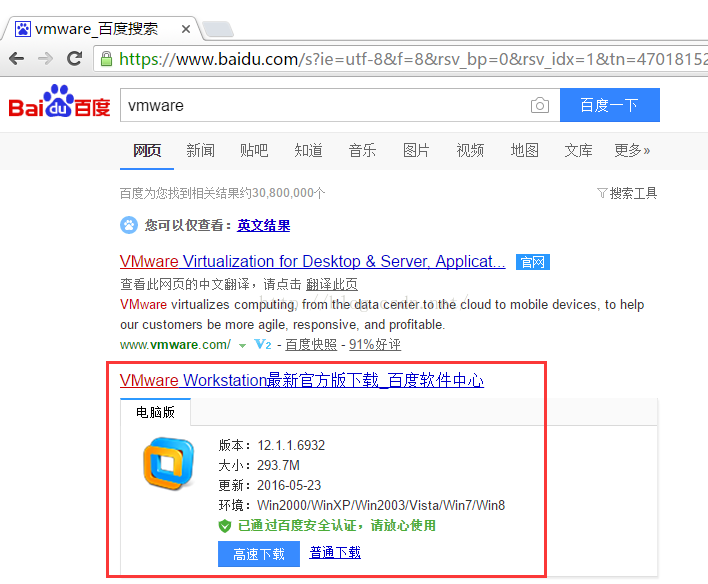Image resolution: width=708 pixels, height=584 pixels.
Task: Reload the page with the refresh icon
Action: (x=75, y=58)
